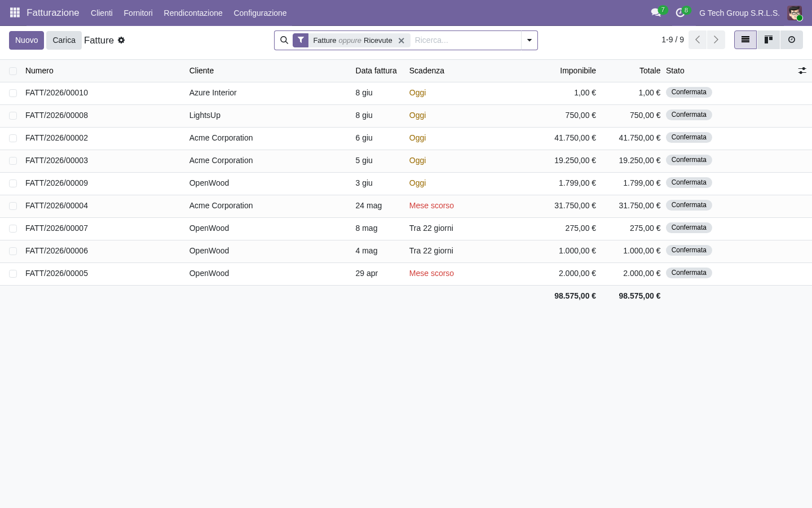
Task: Click the Nuovo button
Action: [x=27, y=40]
